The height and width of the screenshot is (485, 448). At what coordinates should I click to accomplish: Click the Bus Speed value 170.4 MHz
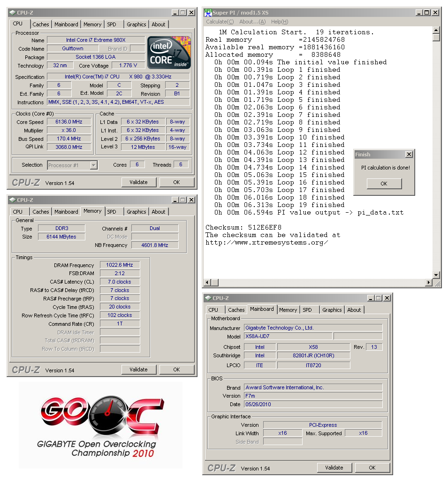pos(69,139)
